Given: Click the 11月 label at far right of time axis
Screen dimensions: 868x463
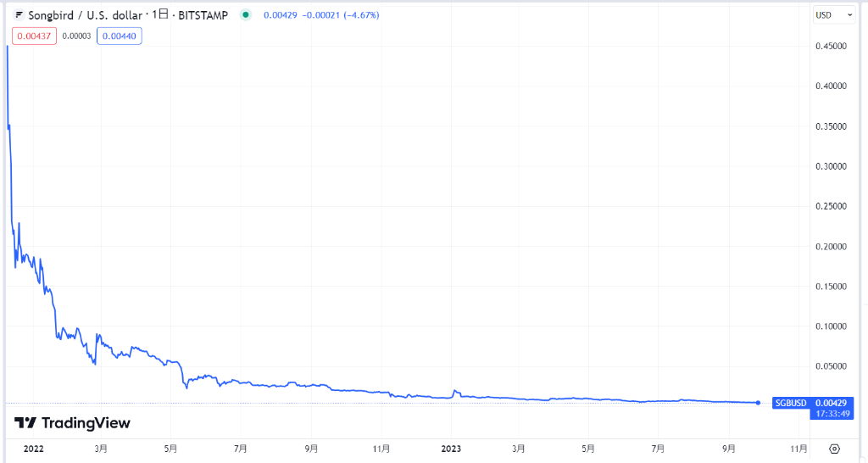Looking at the screenshot, I should click(x=798, y=449).
